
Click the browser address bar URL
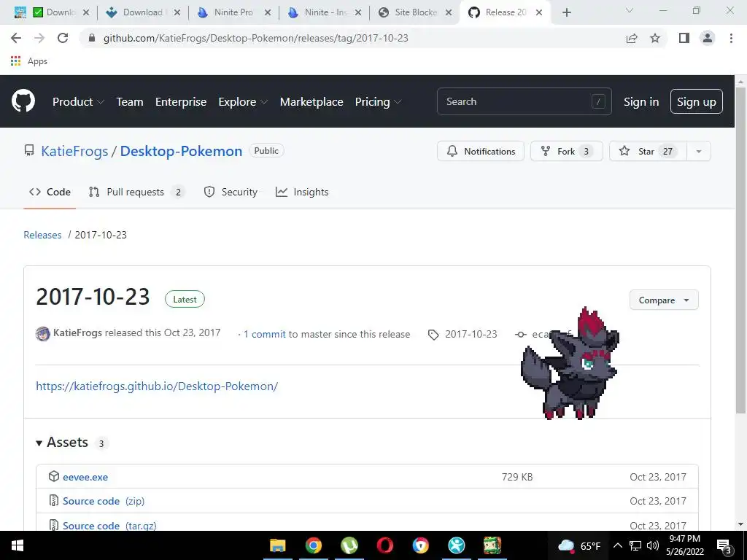pos(256,38)
